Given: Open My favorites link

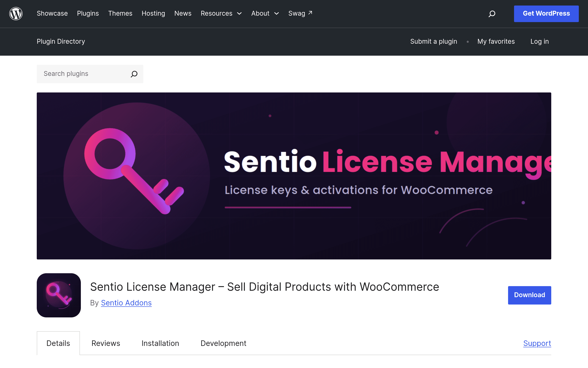Looking at the screenshot, I should pos(496,42).
